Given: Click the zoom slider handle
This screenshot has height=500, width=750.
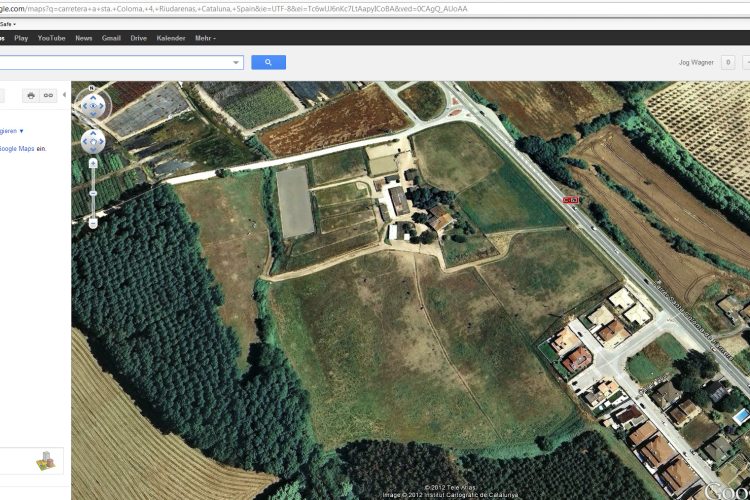Looking at the screenshot, I should tap(93, 192).
